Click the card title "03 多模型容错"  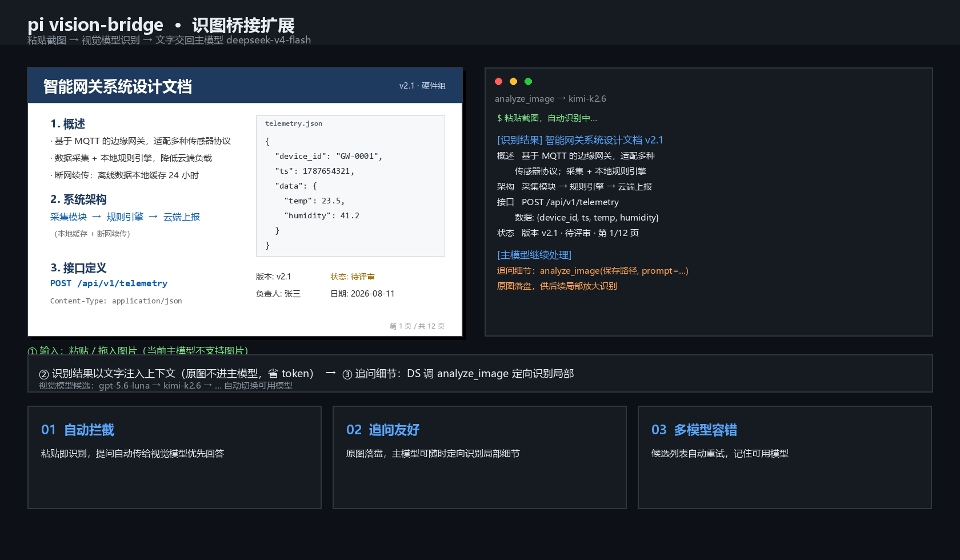694,430
